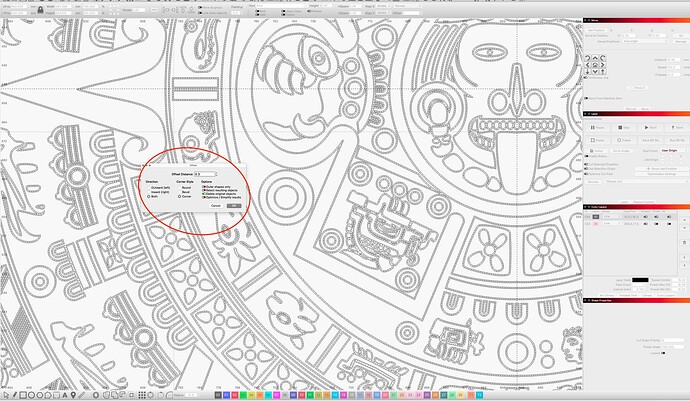Open Optimization Settings
Image resolution: width=690 pixels, height=401 pixels.
[661, 174]
